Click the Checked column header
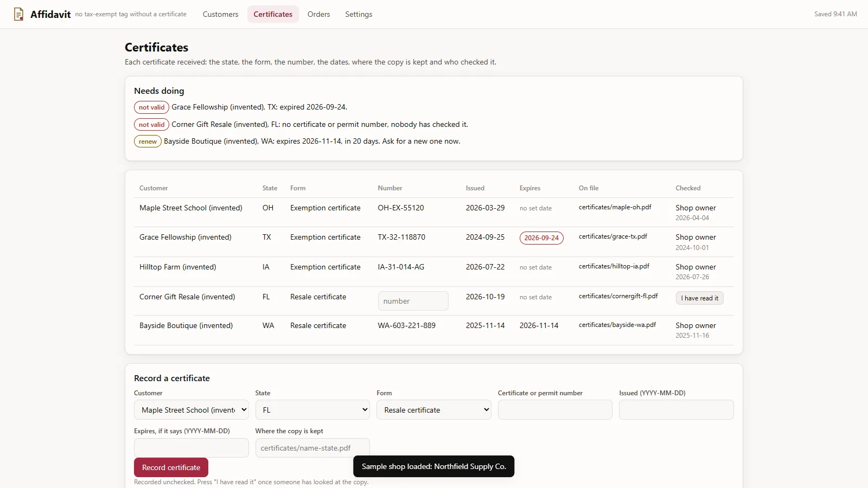This screenshot has height=488, width=868. 688,188
